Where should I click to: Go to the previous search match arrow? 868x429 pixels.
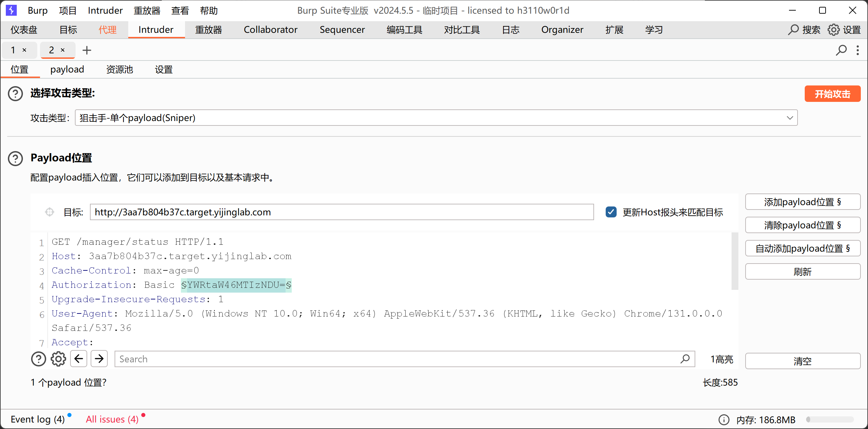79,359
